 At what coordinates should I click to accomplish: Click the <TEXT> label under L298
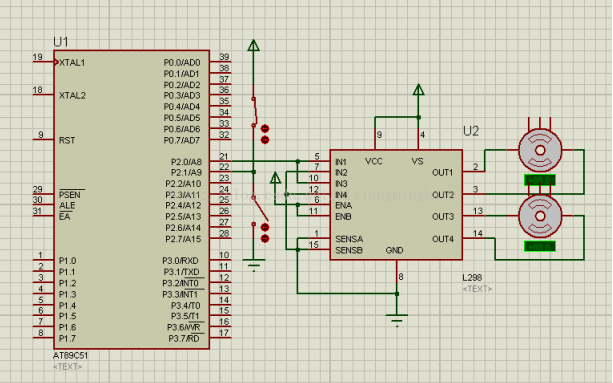(477, 289)
